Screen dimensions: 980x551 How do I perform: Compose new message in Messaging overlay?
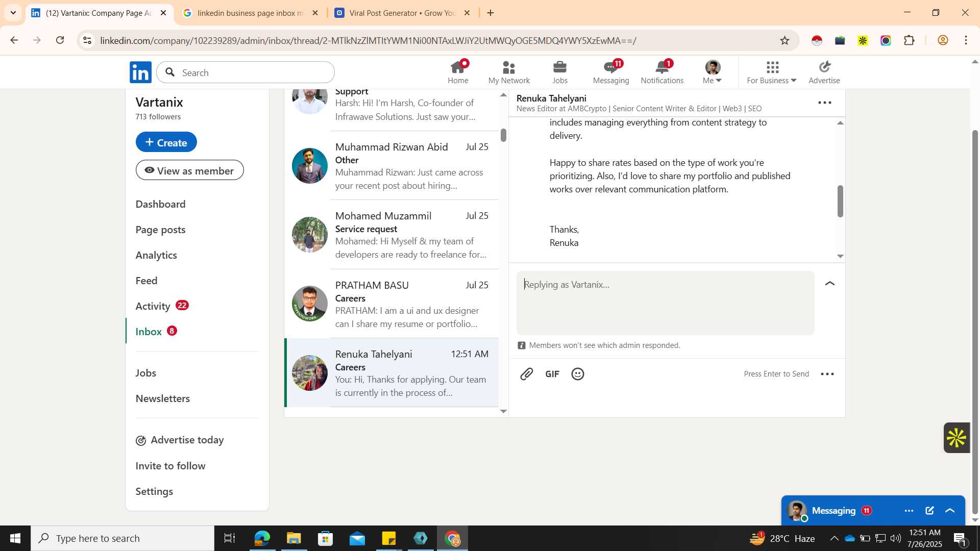pyautogui.click(x=929, y=511)
